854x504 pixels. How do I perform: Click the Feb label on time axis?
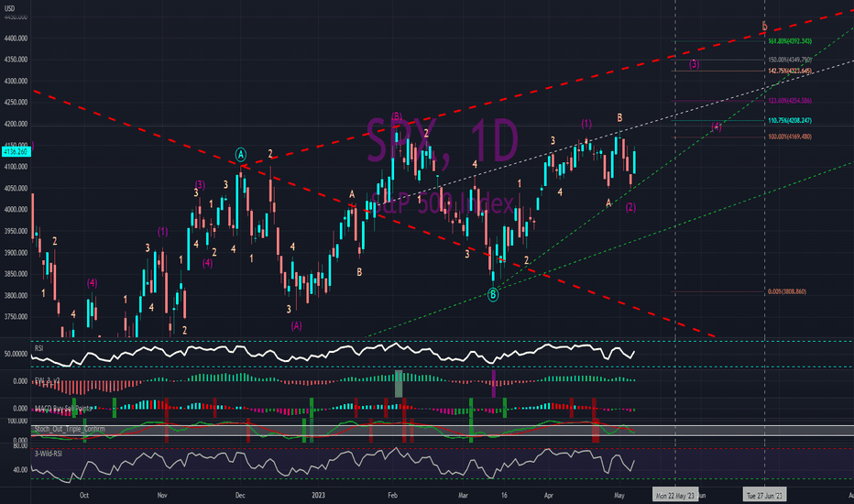393,495
